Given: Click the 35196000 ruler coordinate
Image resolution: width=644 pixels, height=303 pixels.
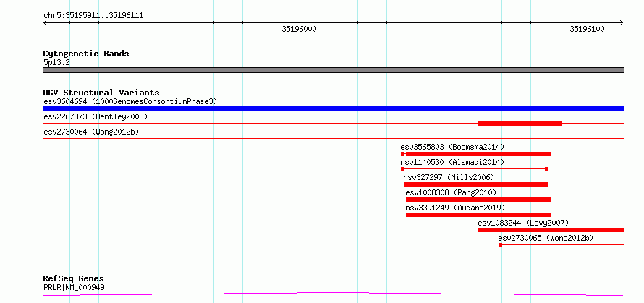Looking at the screenshot, I should click(300, 30).
